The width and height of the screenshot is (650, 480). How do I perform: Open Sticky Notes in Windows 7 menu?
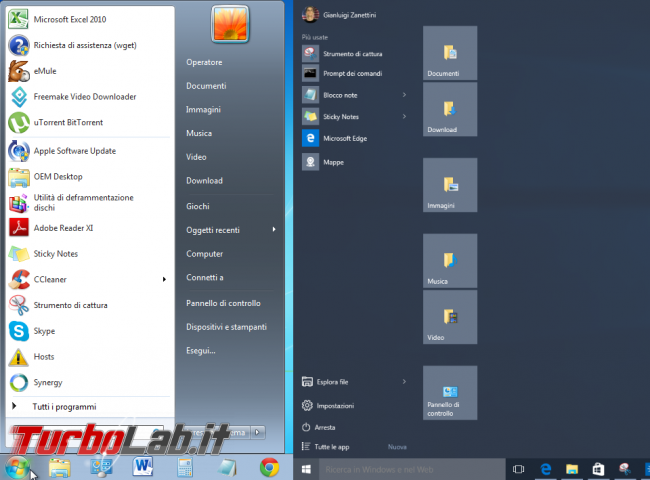(89, 254)
